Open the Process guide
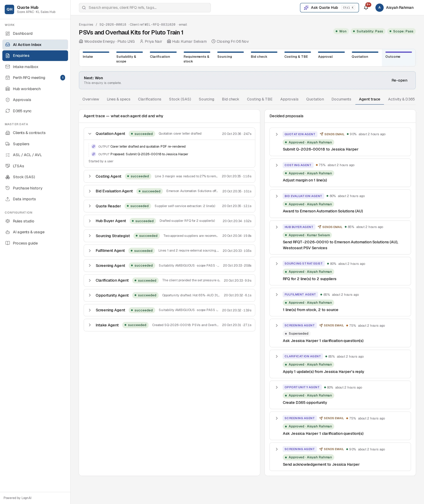The image size is (424, 504). click(35, 243)
